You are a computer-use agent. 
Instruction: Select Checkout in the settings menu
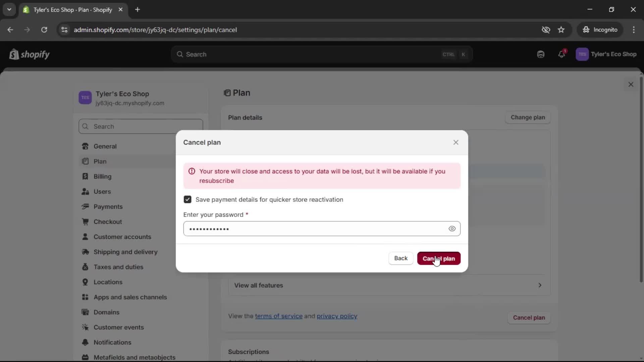108,222
